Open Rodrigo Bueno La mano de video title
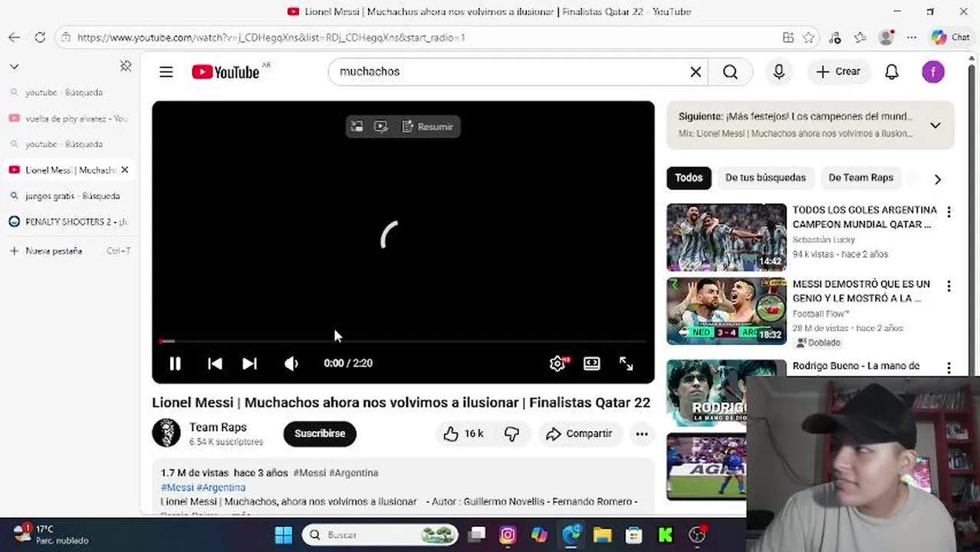Screen dimensions: 980x552 click(856, 366)
